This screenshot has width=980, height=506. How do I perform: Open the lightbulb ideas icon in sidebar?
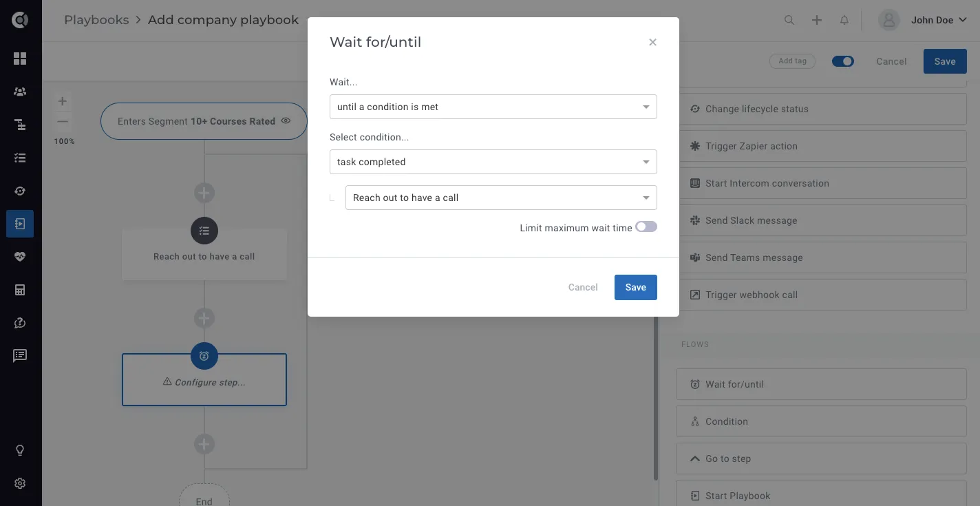tap(20, 450)
